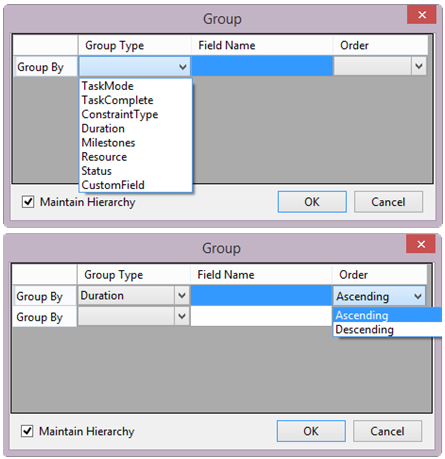
Task: Close the upper Group dialog window
Action: (422, 15)
